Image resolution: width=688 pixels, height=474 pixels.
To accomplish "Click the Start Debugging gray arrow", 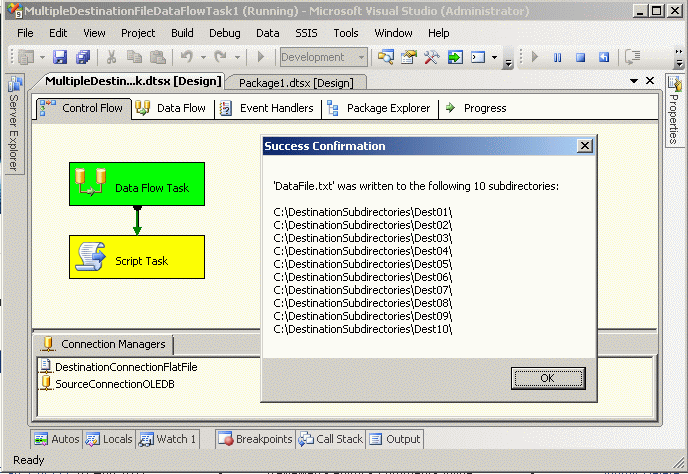I will [x=261, y=57].
